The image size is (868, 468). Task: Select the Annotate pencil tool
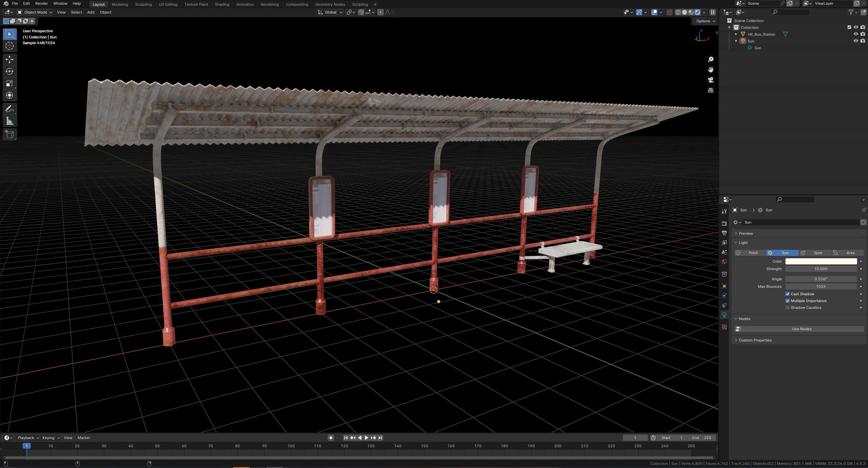[10, 109]
